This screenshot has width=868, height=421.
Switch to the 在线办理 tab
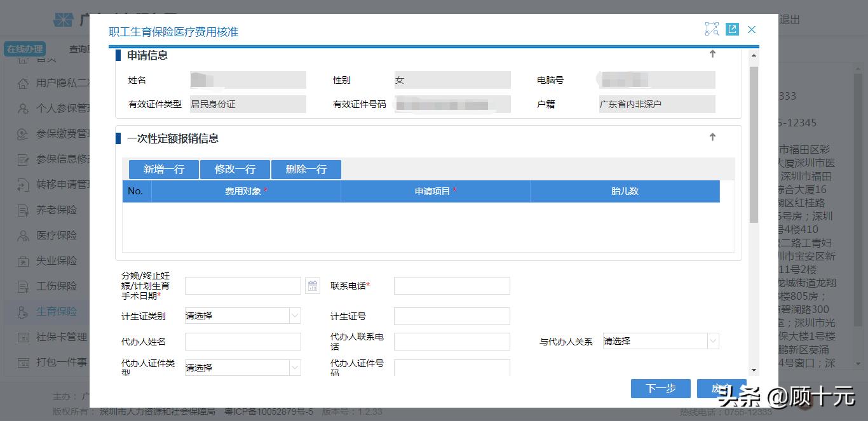click(25, 48)
